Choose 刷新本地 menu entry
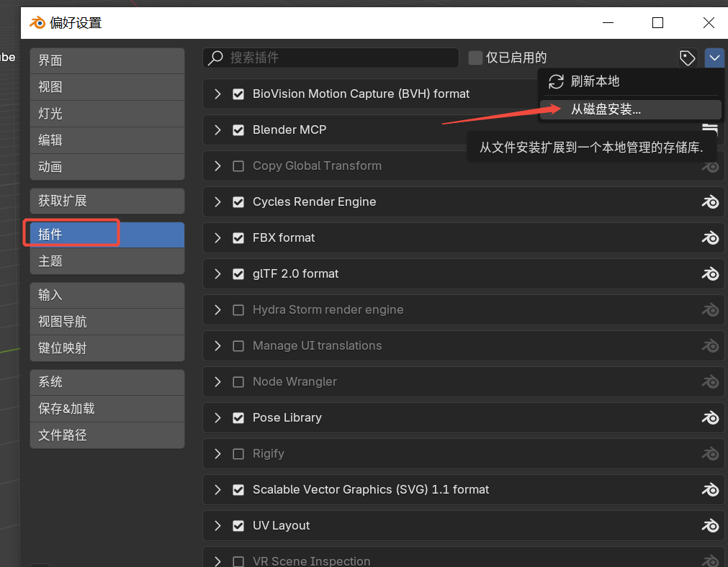This screenshot has height=567, width=728. click(x=631, y=81)
